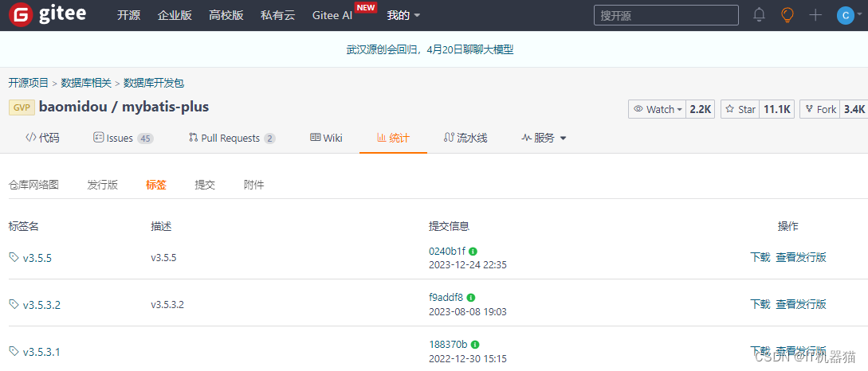Open the 发行版 sub-tab

coord(102,185)
